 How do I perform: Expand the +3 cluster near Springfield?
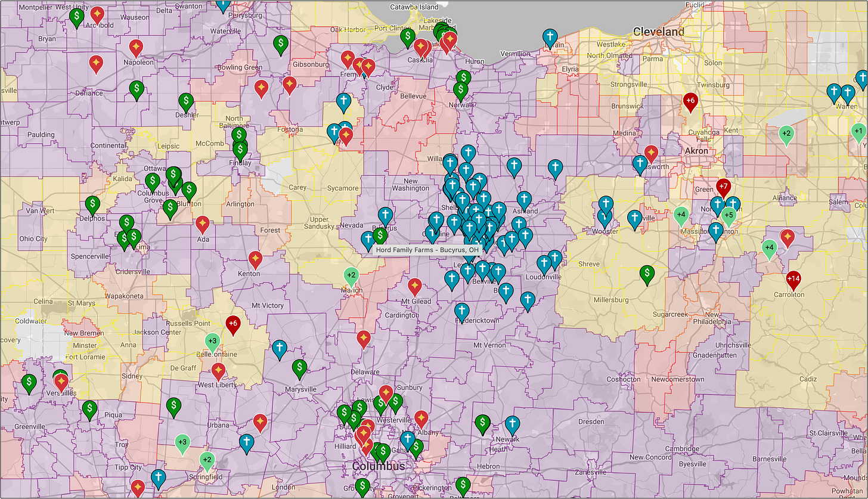182,442
